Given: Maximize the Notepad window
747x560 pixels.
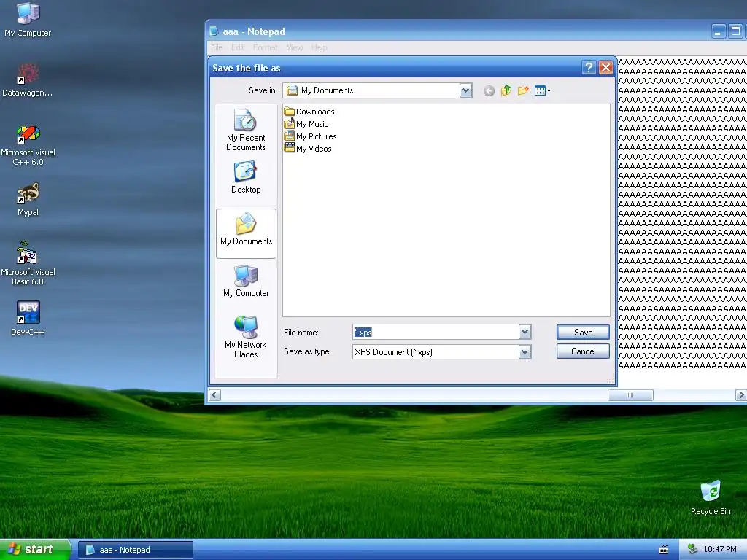Looking at the screenshot, I should (x=735, y=31).
